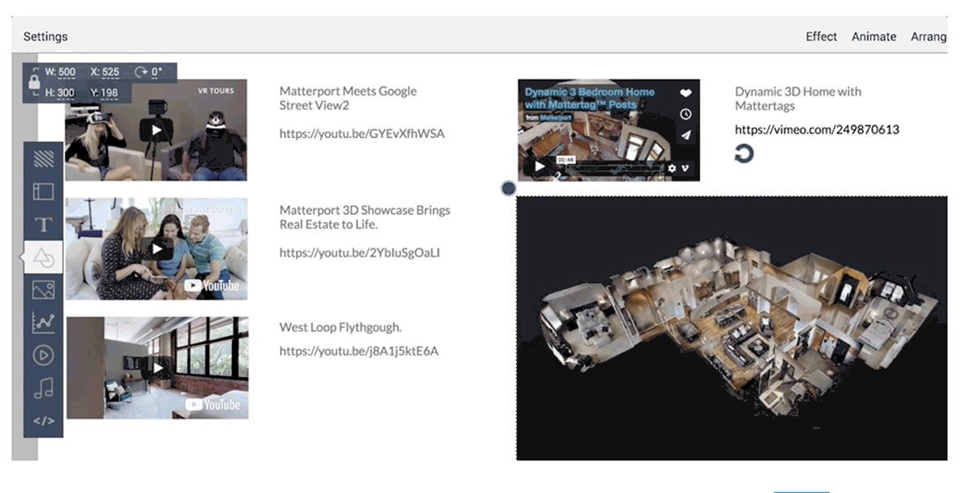Open the Settings panel
Viewport: 980px width, 493px height.
pyautogui.click(x=46, y=36)
